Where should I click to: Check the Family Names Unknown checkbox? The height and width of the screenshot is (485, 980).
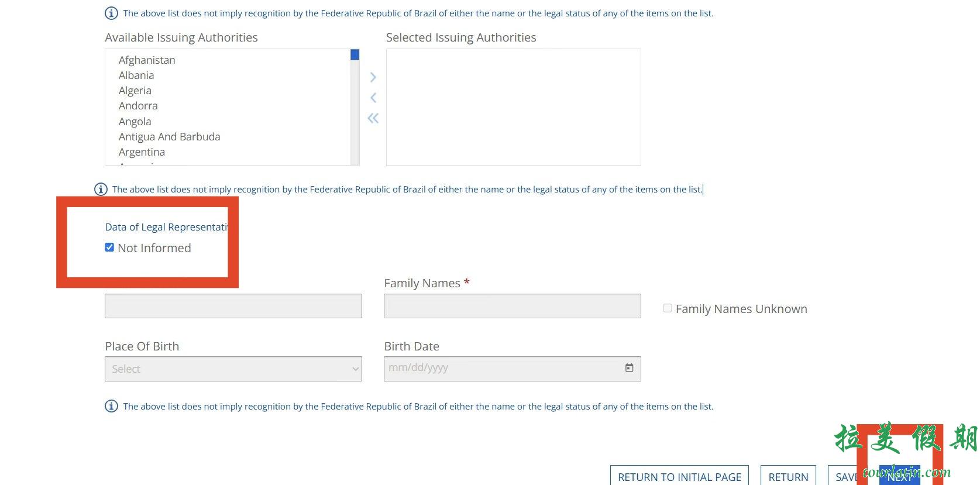tap(668, 308)
